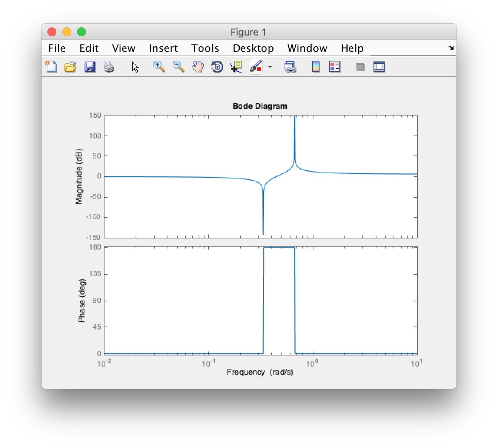This screenshot has height=448, width=498.
Task: Activate the Zoom Out magnifier tool
Action: pos(179,67)
